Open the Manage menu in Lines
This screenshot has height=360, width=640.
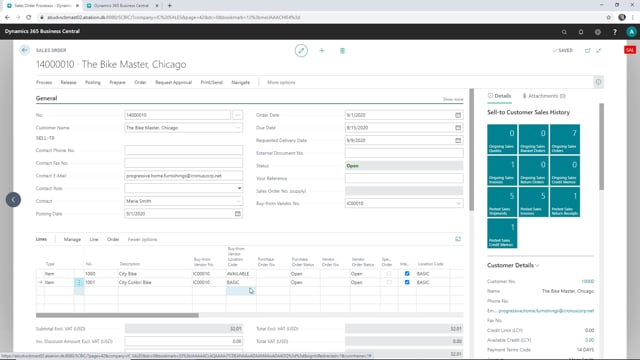tap(72, 239)
